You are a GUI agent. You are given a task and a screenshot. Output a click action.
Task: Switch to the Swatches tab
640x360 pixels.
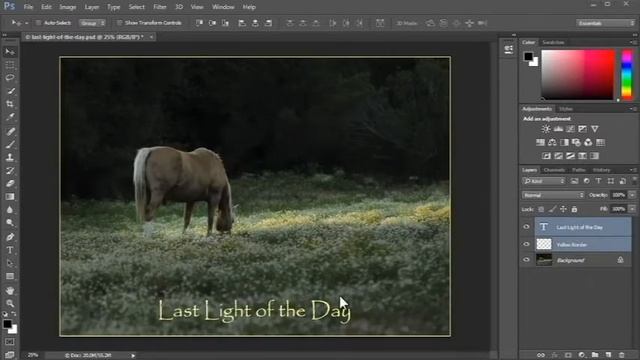553,42
